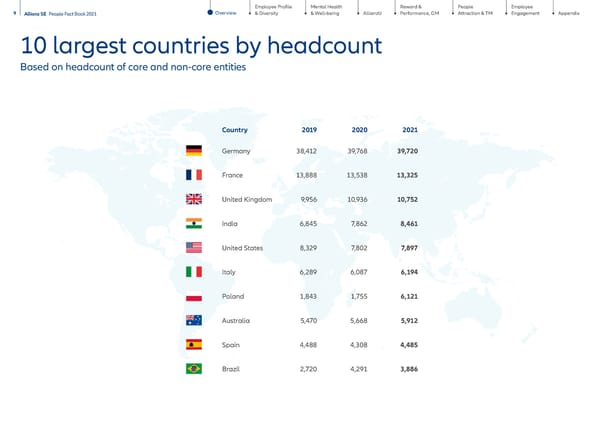Click the 2020 column header

point(359,130)
